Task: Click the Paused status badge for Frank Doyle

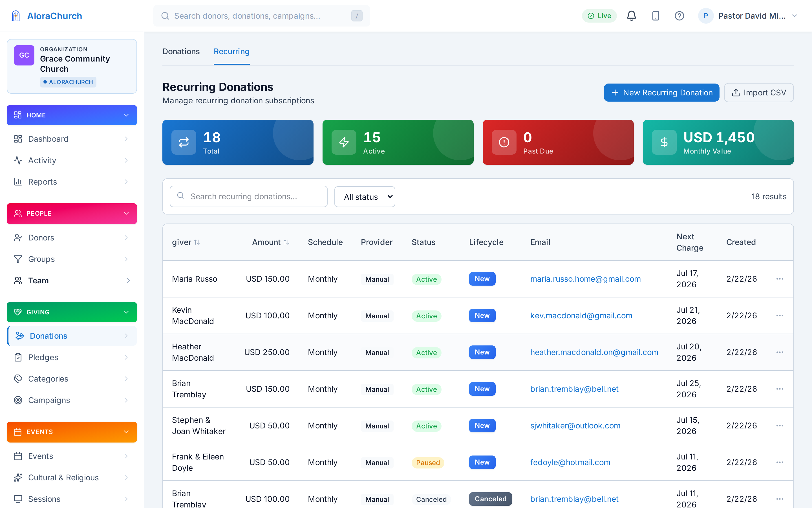Action: click(x=428, y=463)
